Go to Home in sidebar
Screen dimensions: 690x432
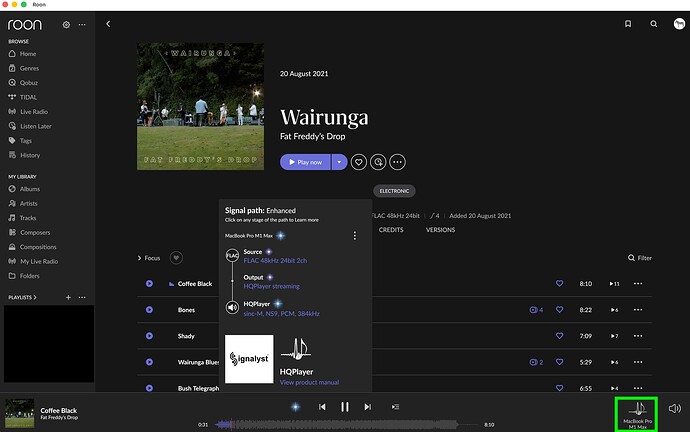pos(22,54)
